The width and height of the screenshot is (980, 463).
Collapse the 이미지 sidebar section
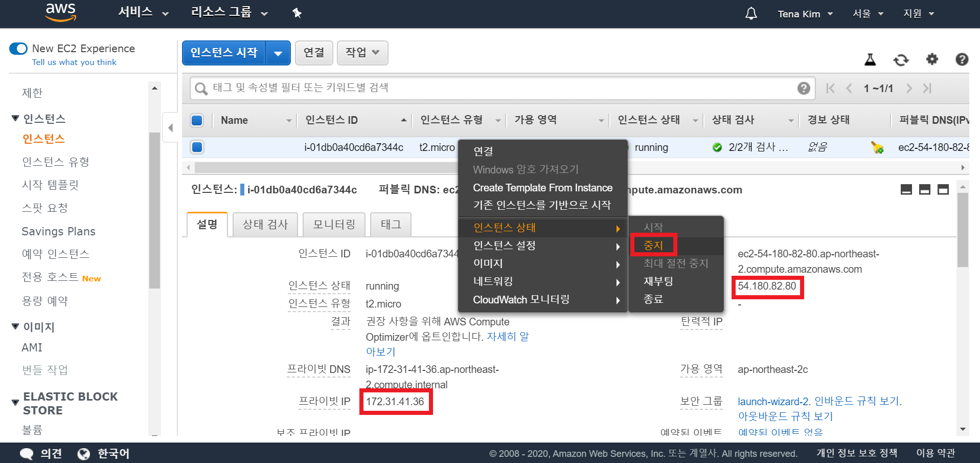click(15, 326)
